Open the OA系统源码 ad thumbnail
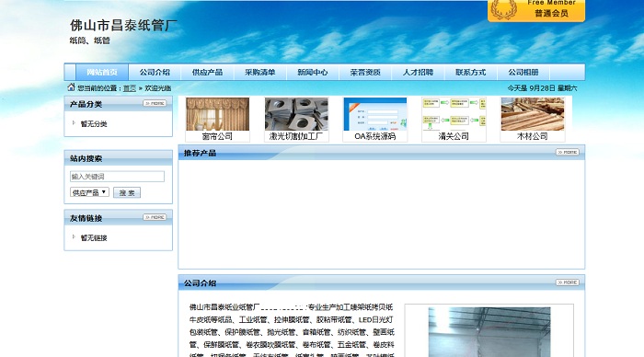This screenshot has width=644, height=357. point(375,120)
